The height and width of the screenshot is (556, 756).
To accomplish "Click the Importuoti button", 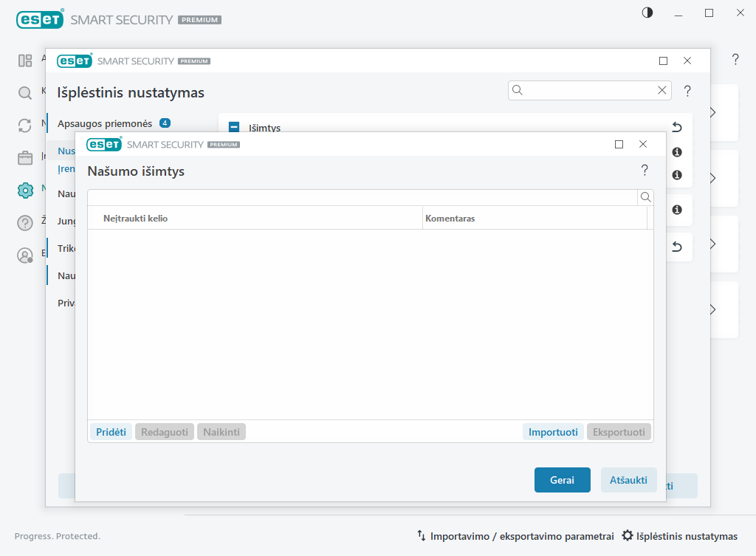I will point(553,432).
